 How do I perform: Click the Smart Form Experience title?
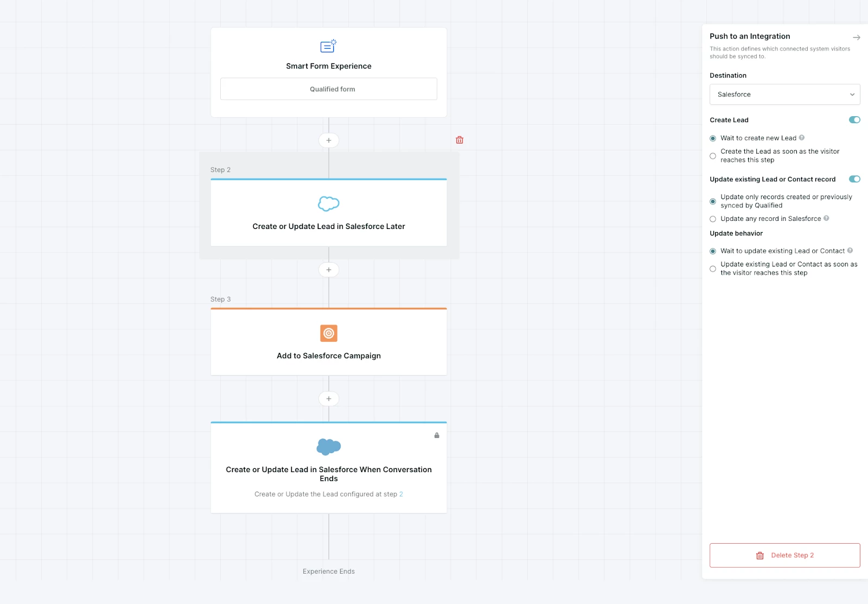[x=329, y=66]
